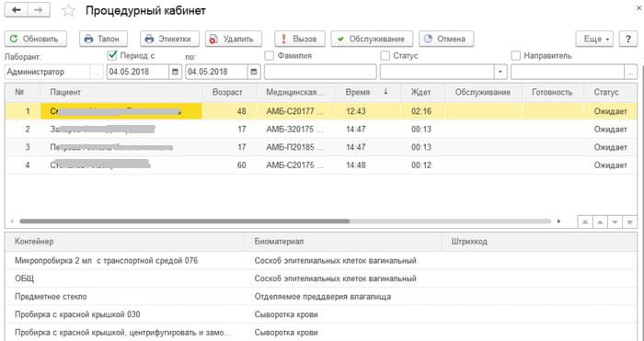Click the Фамилия search input field

click(x=320, y=72)
